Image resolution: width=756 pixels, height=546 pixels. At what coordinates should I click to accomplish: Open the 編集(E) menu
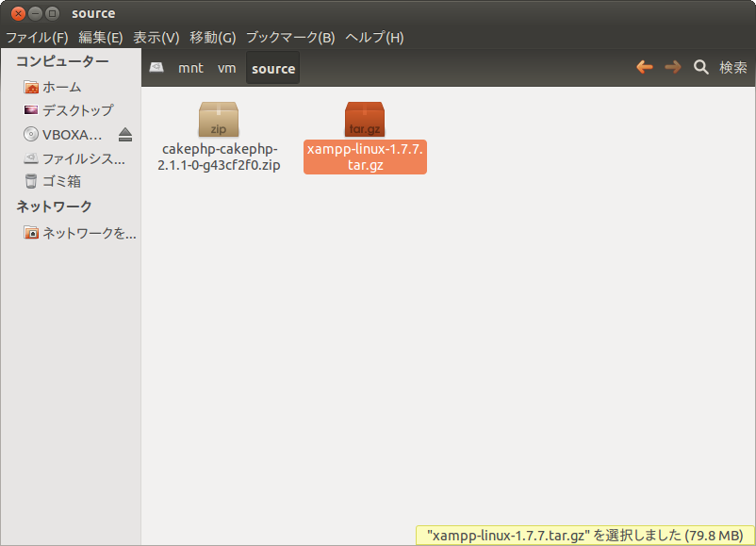coord(100,38)
